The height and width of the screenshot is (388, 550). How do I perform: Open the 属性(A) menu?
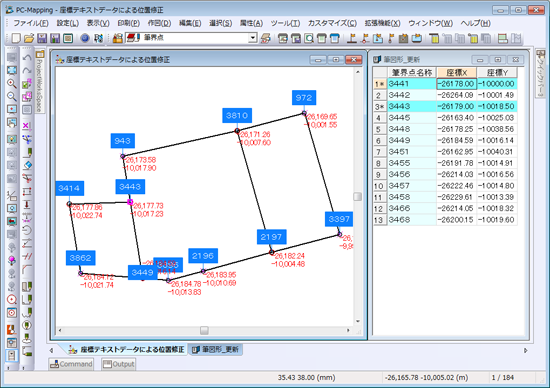[x=251, y=23]
